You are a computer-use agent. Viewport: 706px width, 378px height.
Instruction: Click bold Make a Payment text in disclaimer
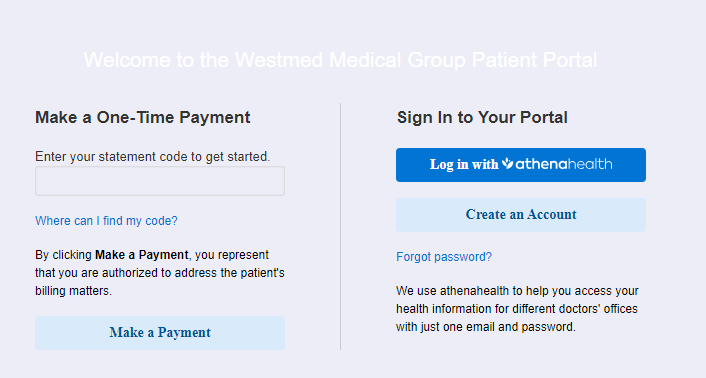pyautogui.click(x=142, y=255)
